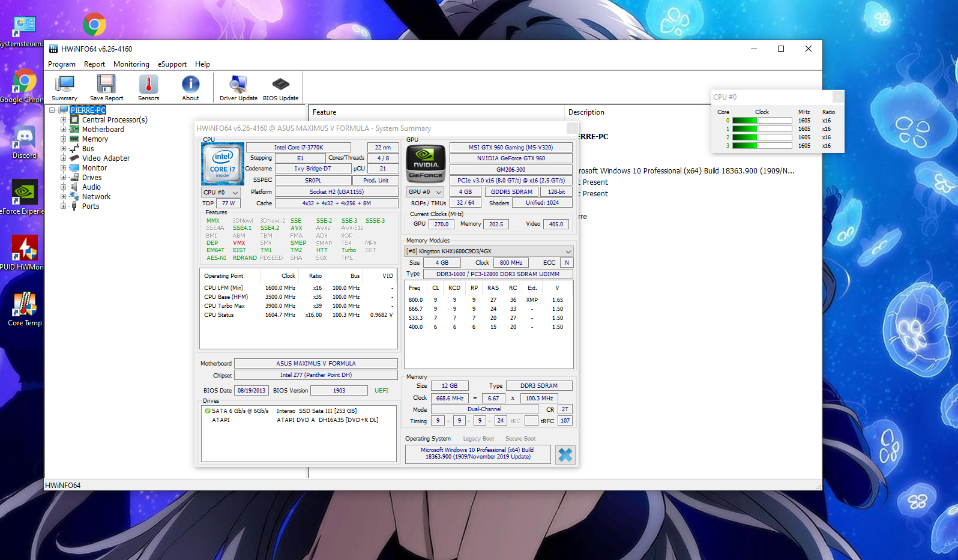The width and height of the screenshot is (958, 560).
Task: Expand Memory tree node
Action: (63, 139)
